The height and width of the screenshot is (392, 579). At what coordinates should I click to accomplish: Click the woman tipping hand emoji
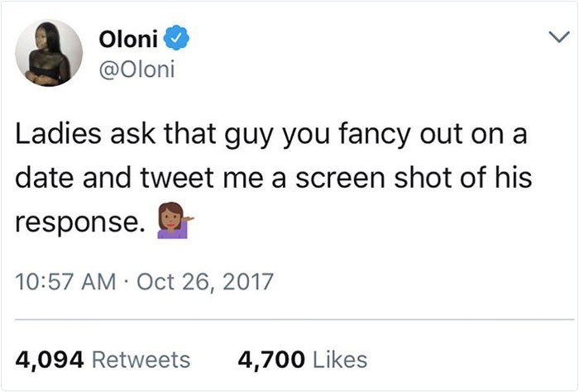point(175,220)
